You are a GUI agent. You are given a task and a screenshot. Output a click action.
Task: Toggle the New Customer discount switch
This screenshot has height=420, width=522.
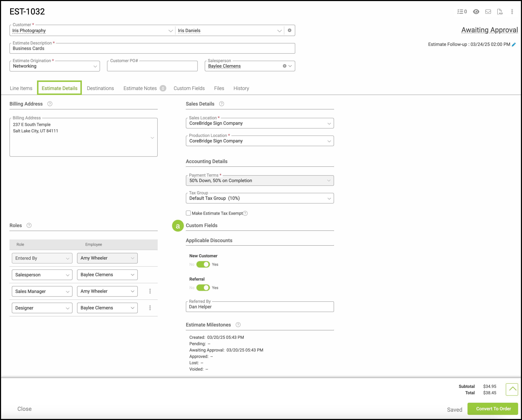coord(203,265)
